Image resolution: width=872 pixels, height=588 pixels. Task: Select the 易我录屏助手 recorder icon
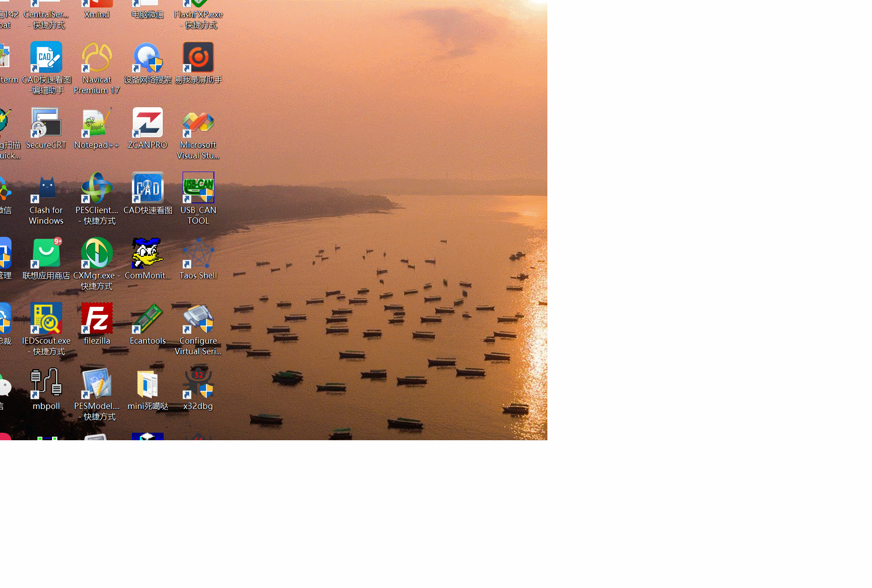pos(198,58)
